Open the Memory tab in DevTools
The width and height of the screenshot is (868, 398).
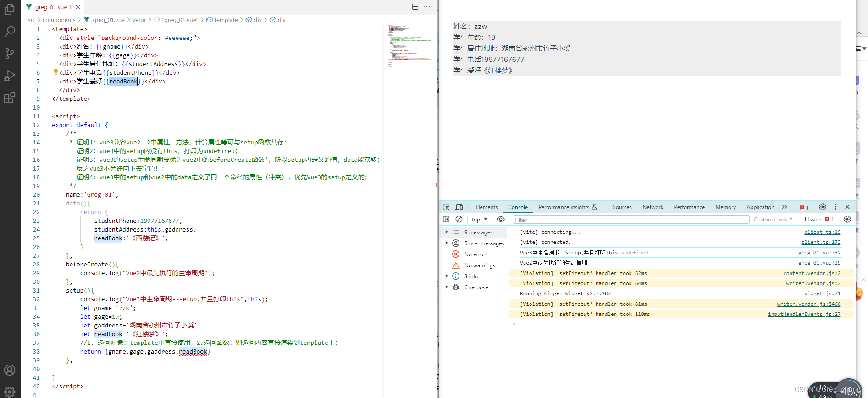(x=725, y=207)
